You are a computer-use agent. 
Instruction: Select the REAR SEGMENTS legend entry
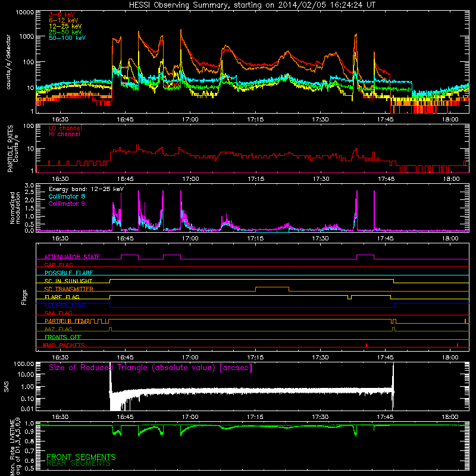click(79, 464)
